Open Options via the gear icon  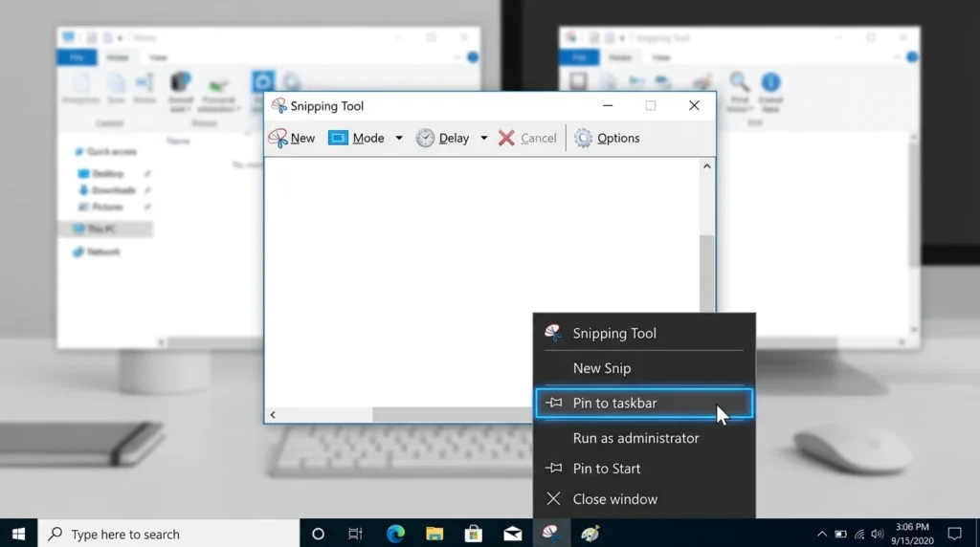[x=583, y=138]
